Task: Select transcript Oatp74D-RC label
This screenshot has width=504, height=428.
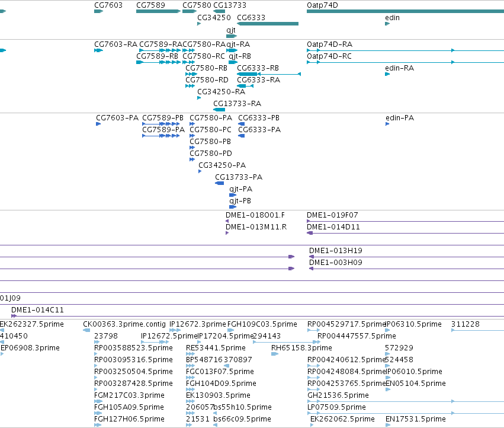Action: pyautogui.click(x=329, y=56)
